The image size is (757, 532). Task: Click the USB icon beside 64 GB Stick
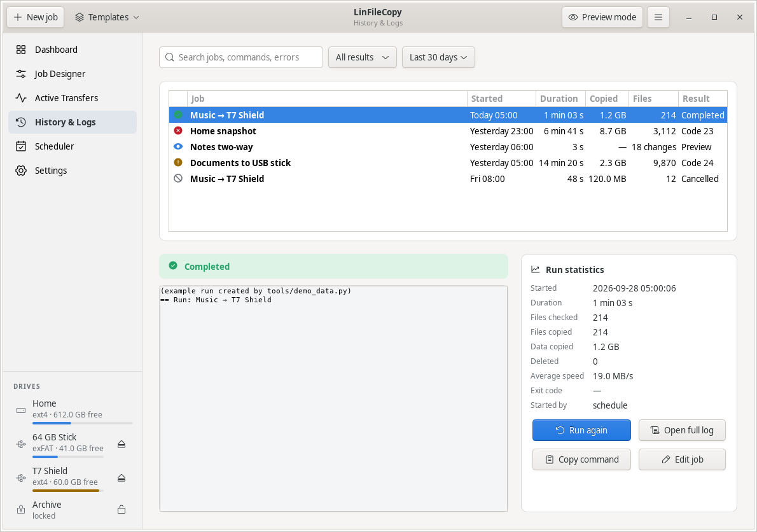(21, 444)
